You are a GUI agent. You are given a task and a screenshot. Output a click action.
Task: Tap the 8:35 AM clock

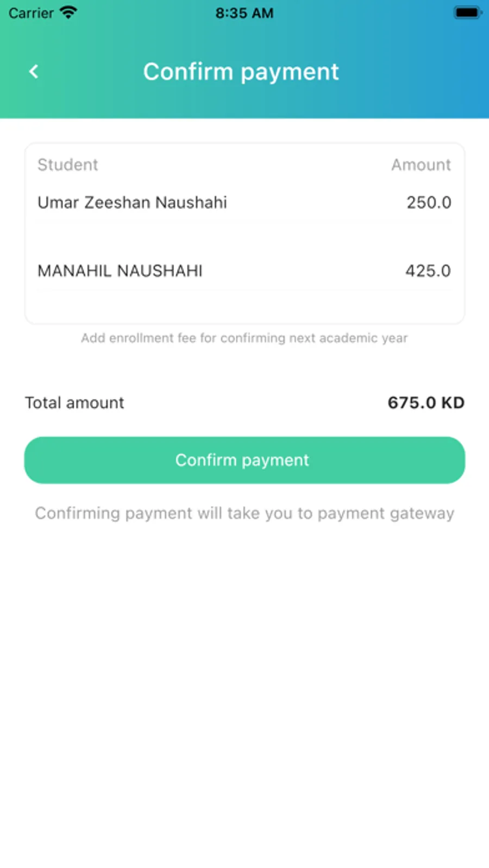pyautogui.click(x=244, y=13)
